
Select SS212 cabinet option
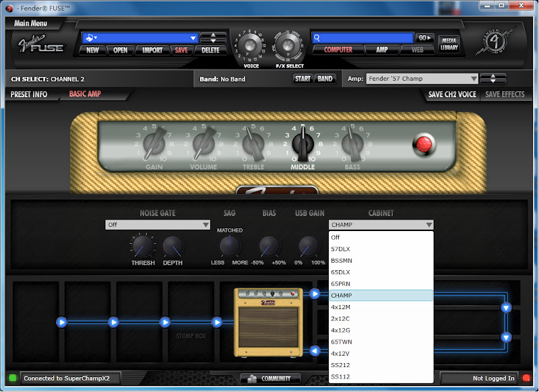pyautogui.click(x=381, y=365)
